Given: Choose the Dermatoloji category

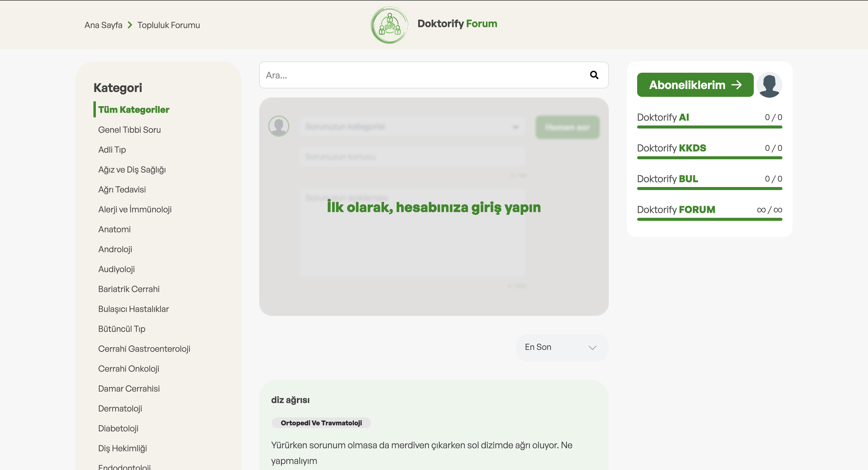Looking at the screenshot, I should point(120,408).
